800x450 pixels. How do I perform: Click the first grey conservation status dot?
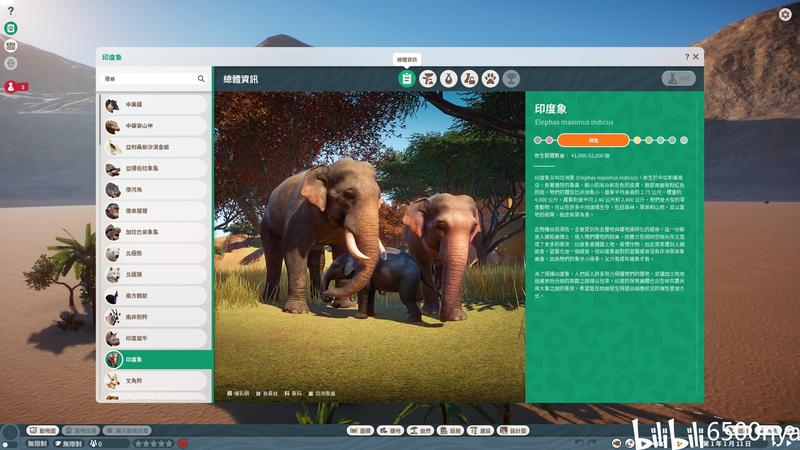click(x=537, y=140)
